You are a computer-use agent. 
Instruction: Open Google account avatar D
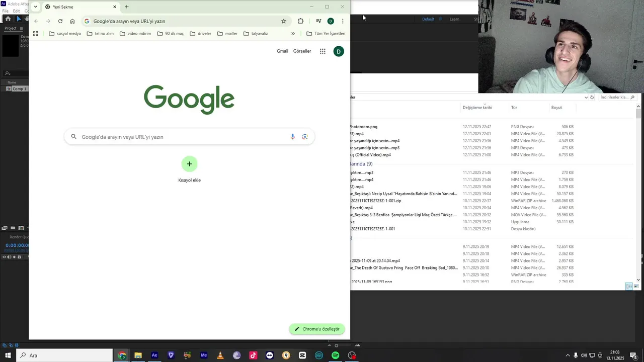click(x=339, y=51)
